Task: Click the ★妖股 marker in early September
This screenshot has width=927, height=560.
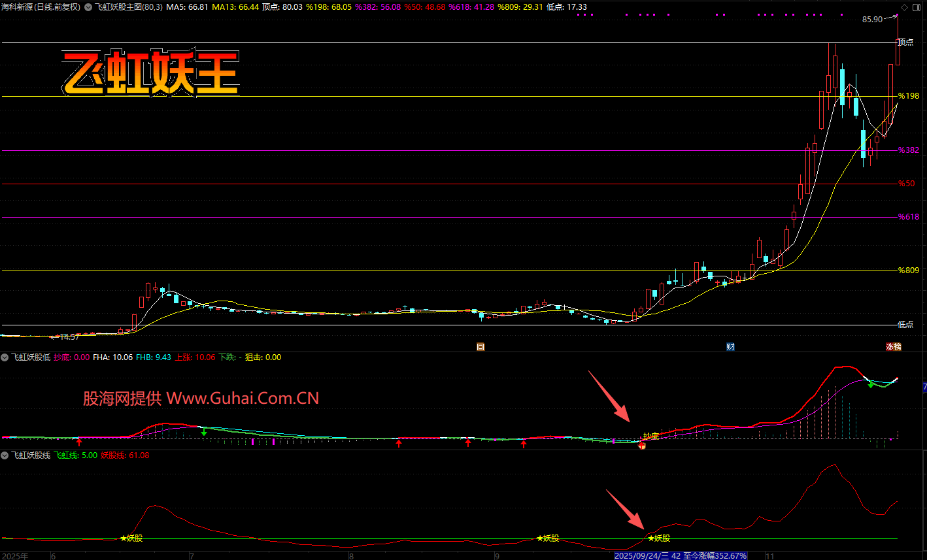Action: point(548,538)
